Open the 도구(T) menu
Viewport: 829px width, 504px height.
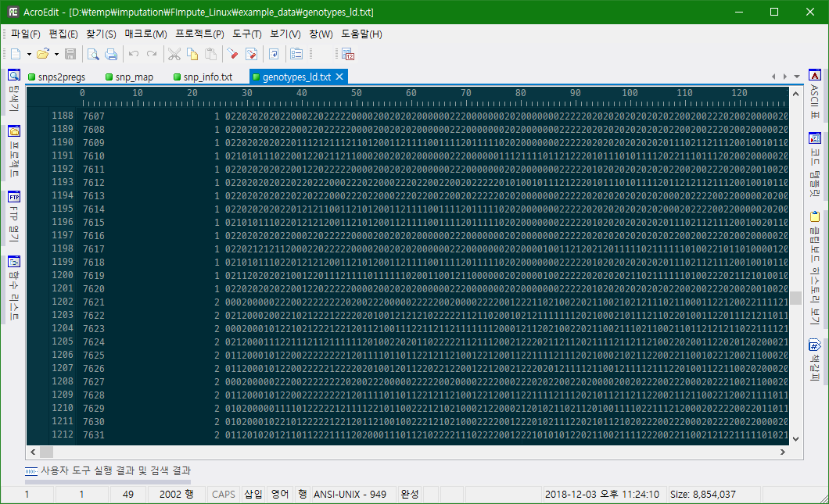[x=247, y=34]
